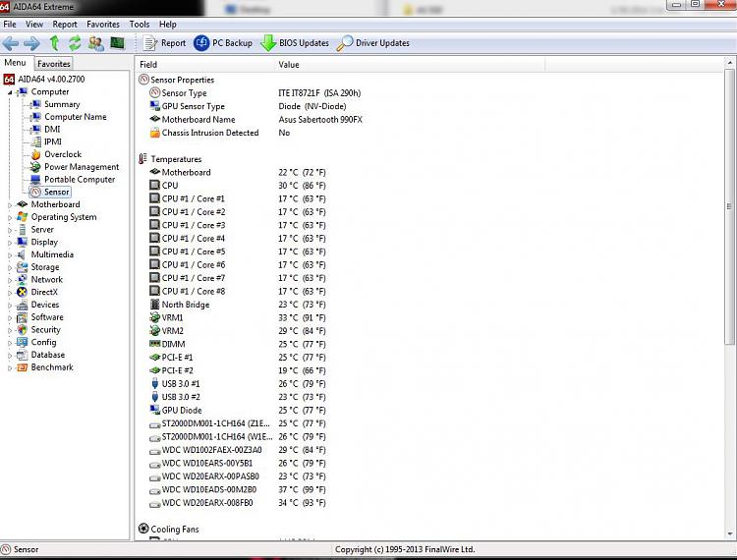The width and height of the screenshot is (737, 560).
Task: Click the USB 3.0 #1 icon
Action: (x=154, y=383)
